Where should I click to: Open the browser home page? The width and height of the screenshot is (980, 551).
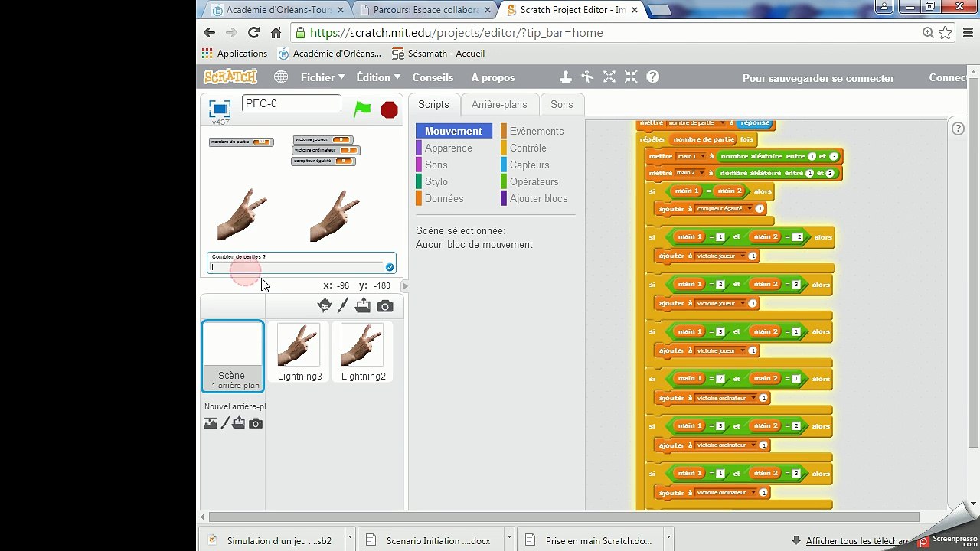(276, 33)
